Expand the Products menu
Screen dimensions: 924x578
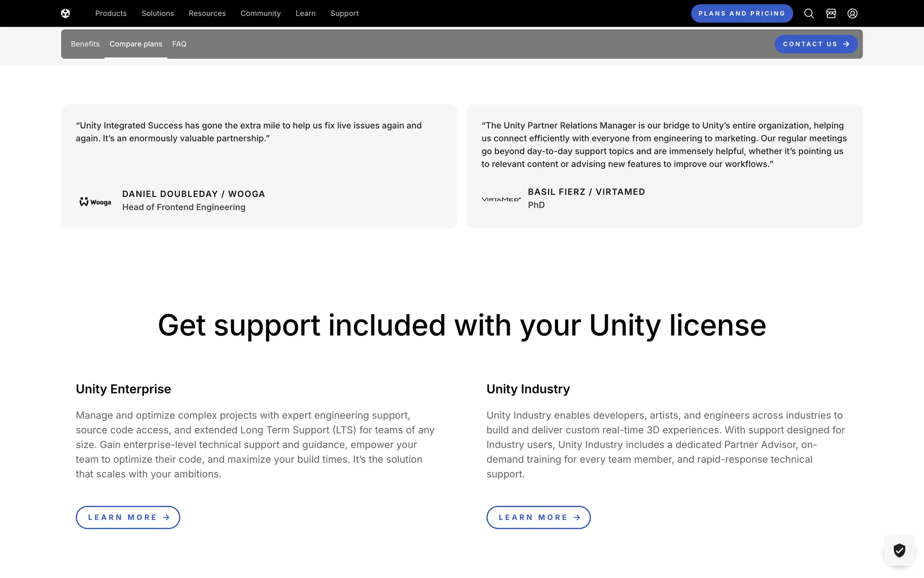111,13
